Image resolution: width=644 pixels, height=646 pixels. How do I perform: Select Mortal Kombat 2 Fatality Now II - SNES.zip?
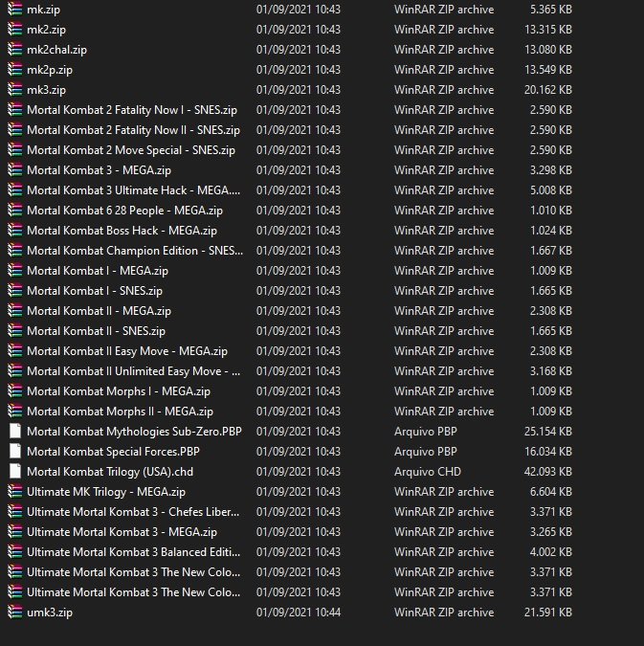(134, 130)
